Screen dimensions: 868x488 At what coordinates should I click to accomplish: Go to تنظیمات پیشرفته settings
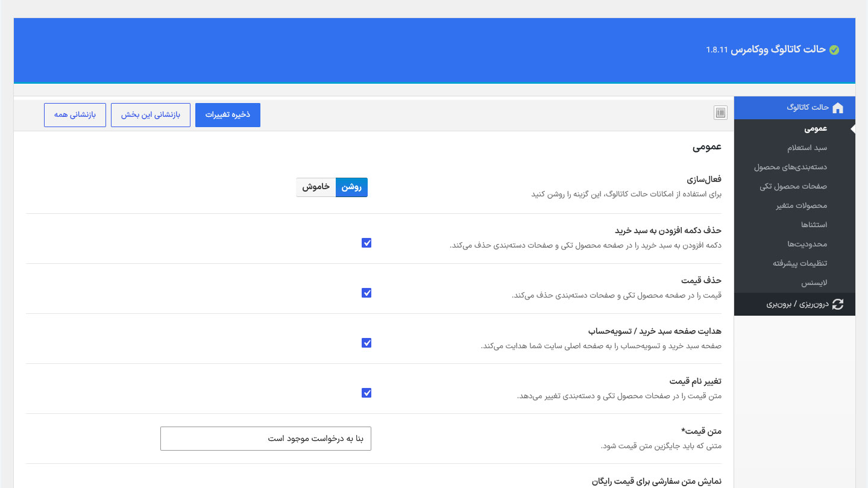coord(794,264)
